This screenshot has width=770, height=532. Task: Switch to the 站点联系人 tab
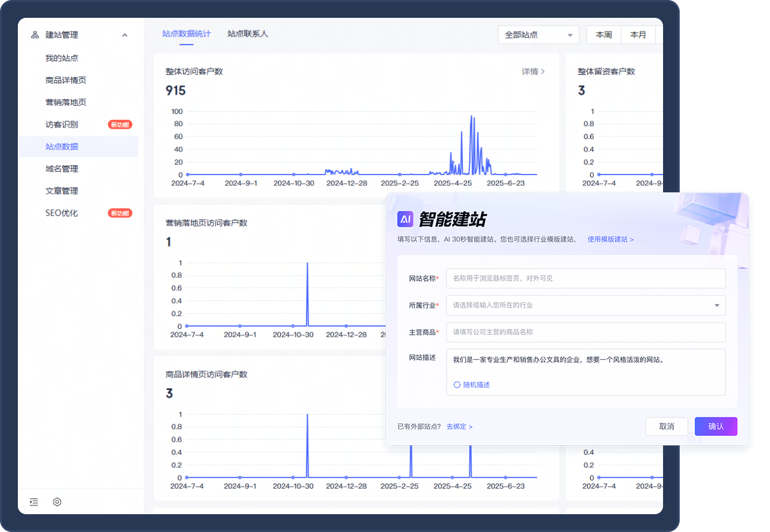click(248, 34)
